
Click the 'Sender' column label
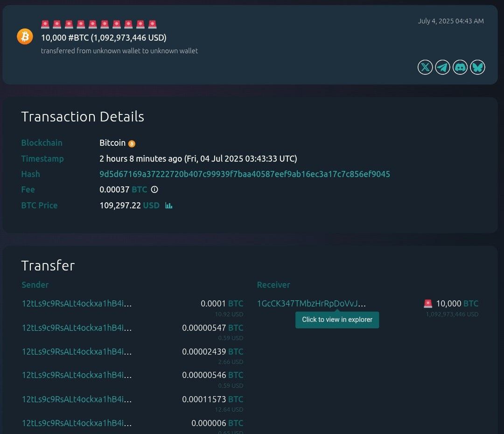click(x=35, y=285)
